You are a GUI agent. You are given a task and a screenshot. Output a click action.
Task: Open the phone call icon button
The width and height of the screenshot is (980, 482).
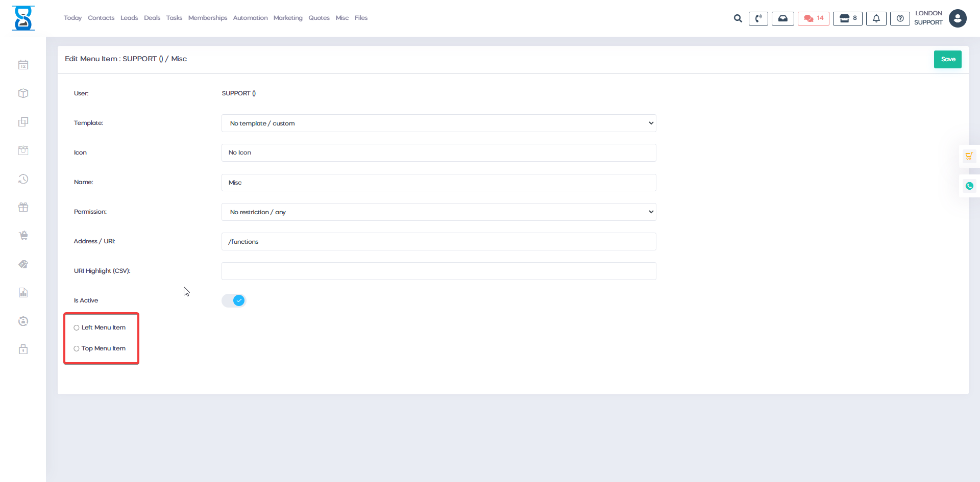(758, 18)
